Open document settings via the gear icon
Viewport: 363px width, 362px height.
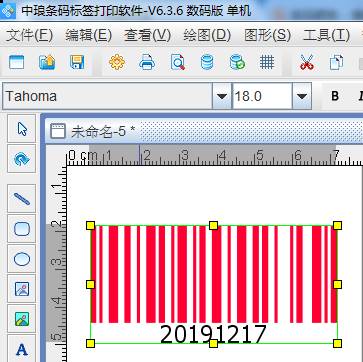click(x=117, y=62)
